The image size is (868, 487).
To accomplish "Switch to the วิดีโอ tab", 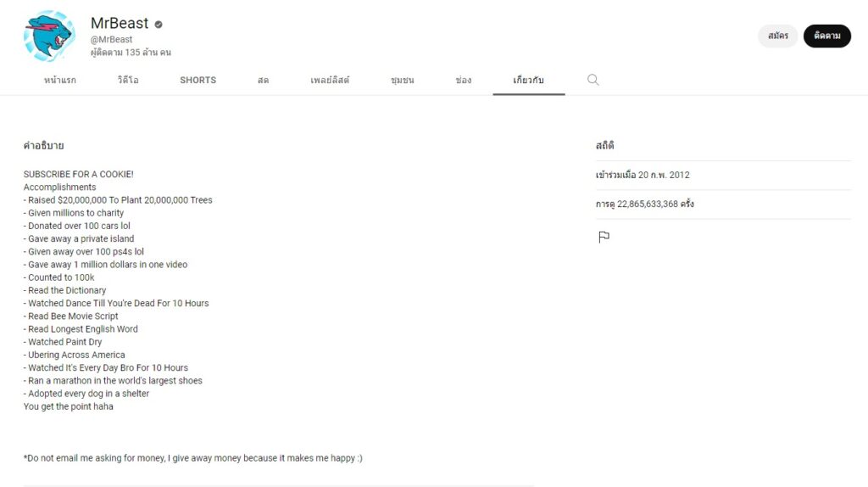I will click(x=128, y=81).
